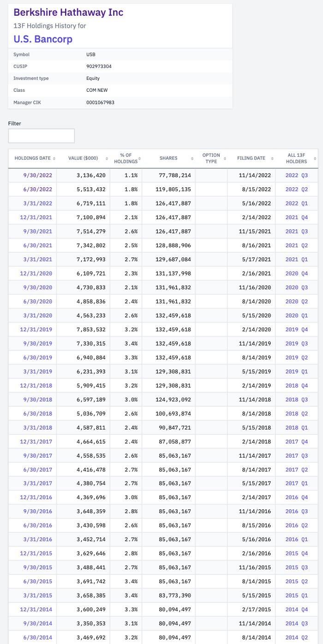The image size is (323, 644).
Task: Click the Filter text input field
Action: point(42,136)
